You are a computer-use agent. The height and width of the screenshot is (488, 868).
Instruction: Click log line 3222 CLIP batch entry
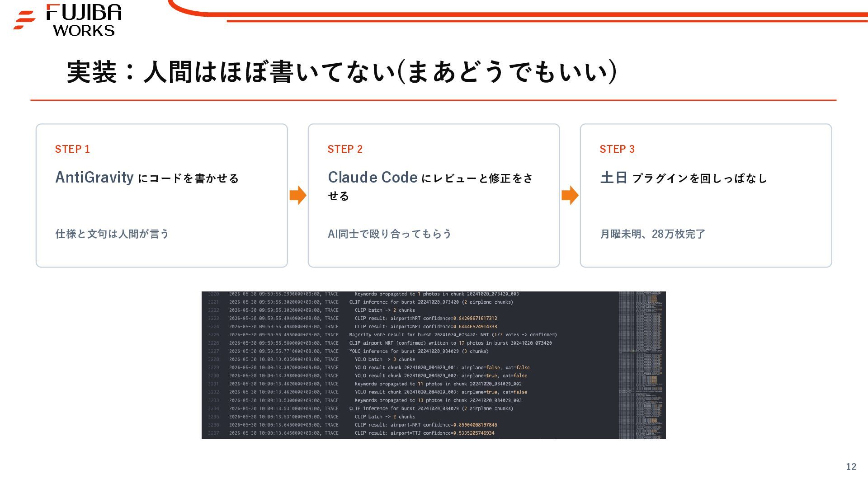pyautogui.click(x=385, y=310)
